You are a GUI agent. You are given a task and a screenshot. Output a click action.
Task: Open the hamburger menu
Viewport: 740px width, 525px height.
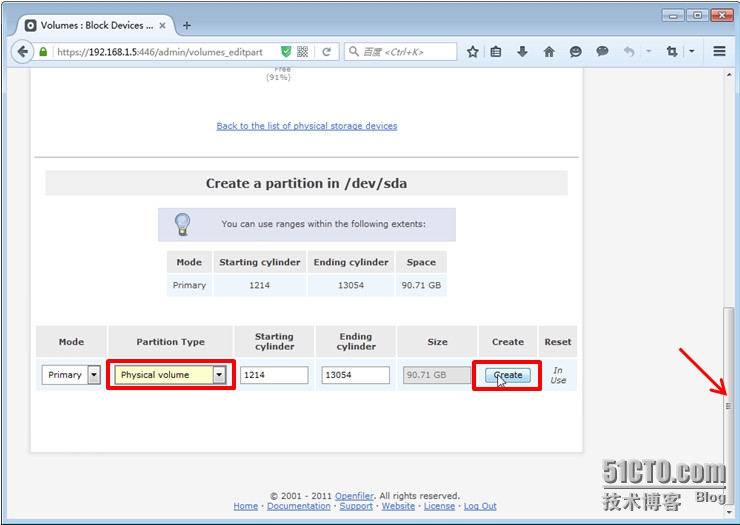tap(719, 51)
